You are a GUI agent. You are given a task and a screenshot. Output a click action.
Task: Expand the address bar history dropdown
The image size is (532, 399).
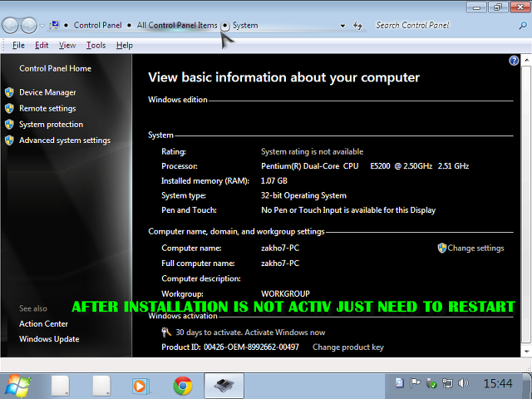pos(342,26)
